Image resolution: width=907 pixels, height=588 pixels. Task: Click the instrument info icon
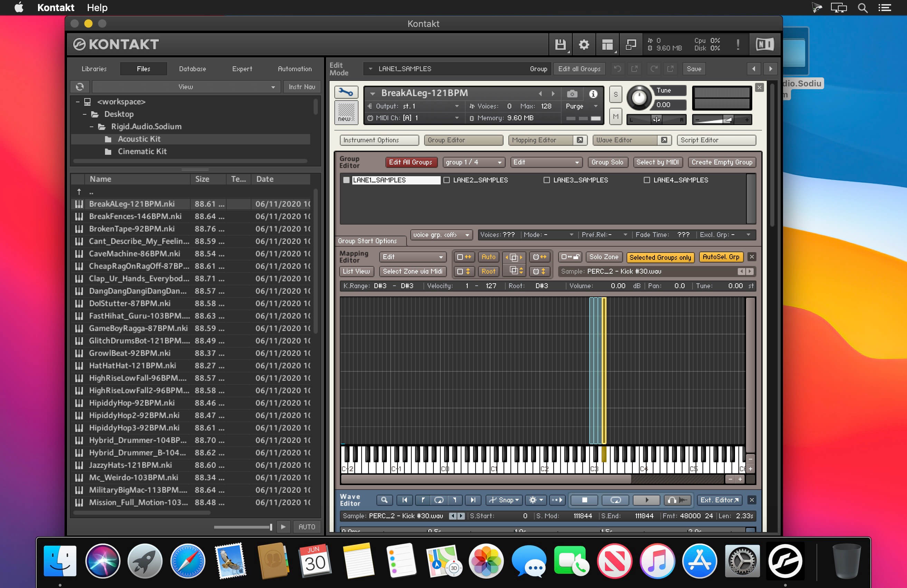(x=593, y=94)
